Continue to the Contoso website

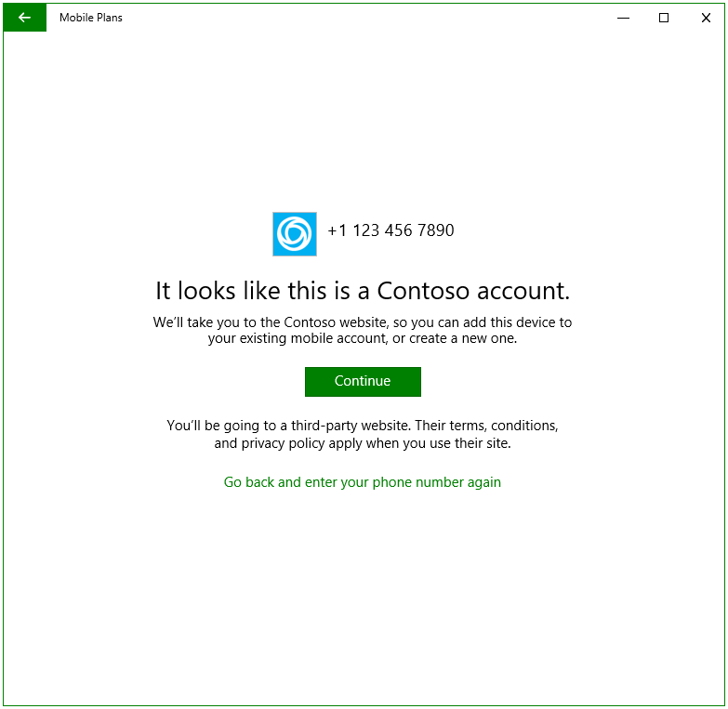coord(363,381)
